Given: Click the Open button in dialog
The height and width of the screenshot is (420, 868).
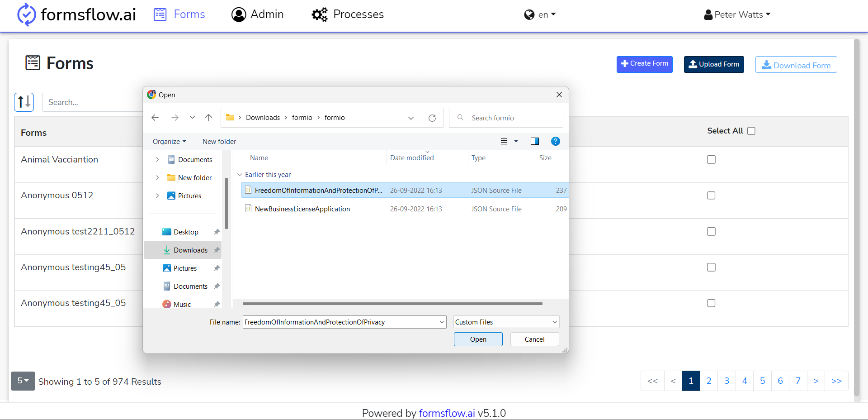Looking at the screenshot, I should [x=478, y=339].
